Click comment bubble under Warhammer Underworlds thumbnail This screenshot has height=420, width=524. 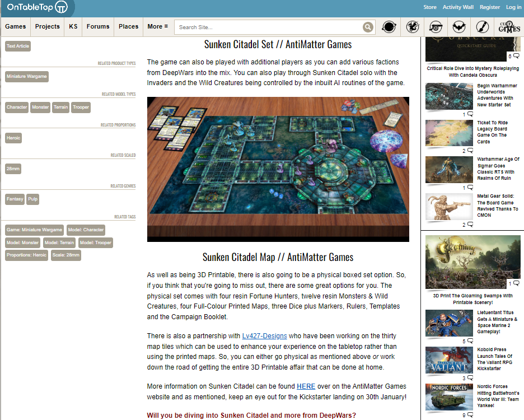[x=470, y=114]
